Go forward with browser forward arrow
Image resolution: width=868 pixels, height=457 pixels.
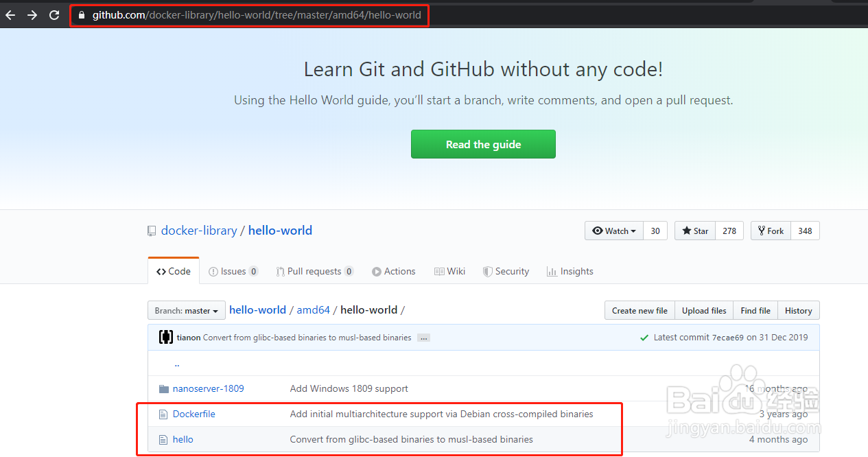tap(32, 15)
